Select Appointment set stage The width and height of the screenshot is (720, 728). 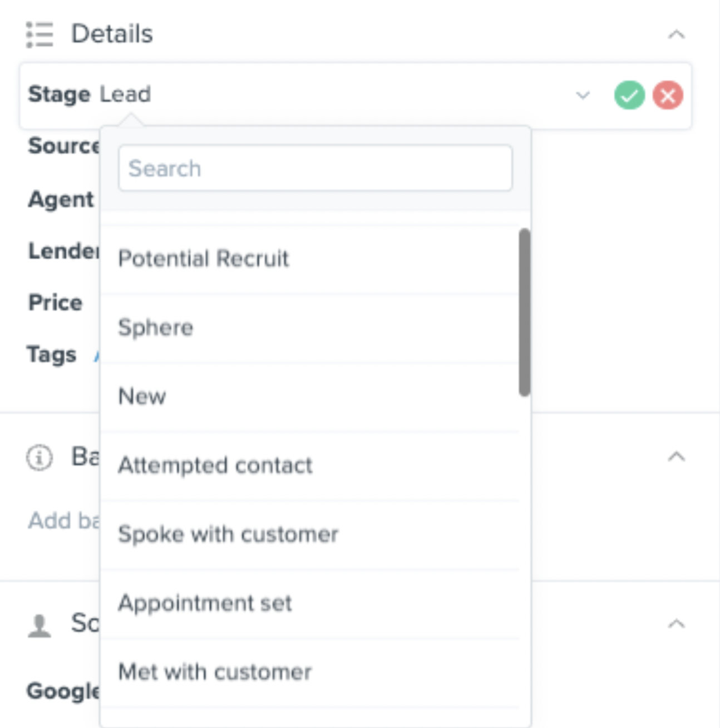point(309,604)
